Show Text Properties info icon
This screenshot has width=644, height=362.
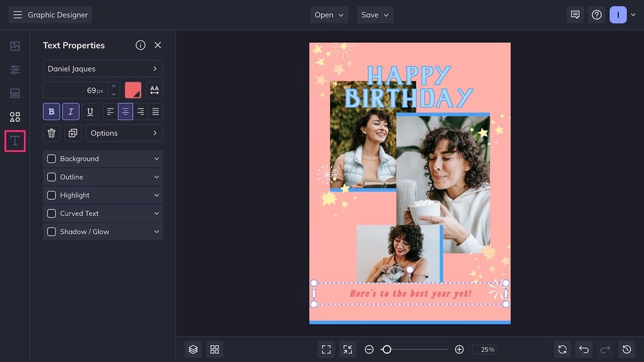141,45
